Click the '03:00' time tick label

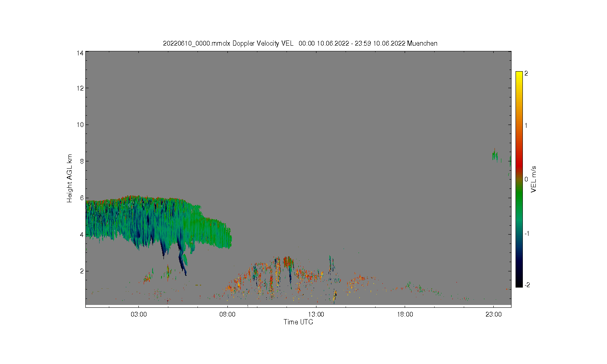pos(139,315)
